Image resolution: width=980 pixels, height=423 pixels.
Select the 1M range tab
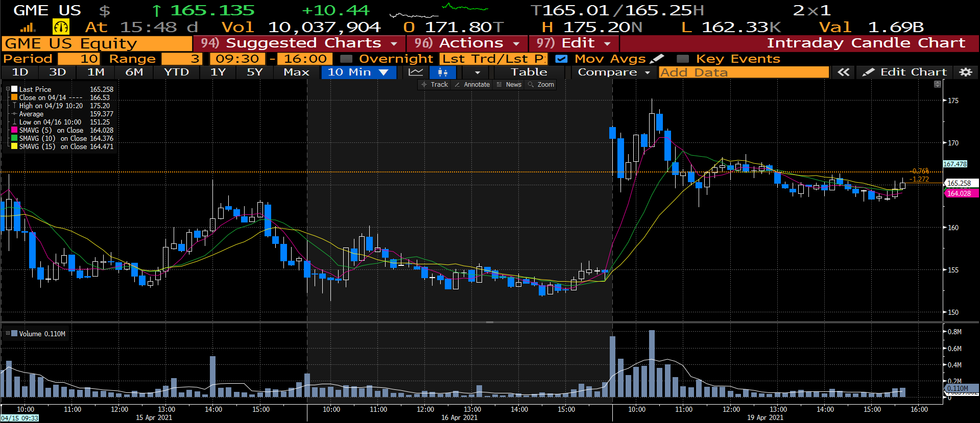click(96, 72)
